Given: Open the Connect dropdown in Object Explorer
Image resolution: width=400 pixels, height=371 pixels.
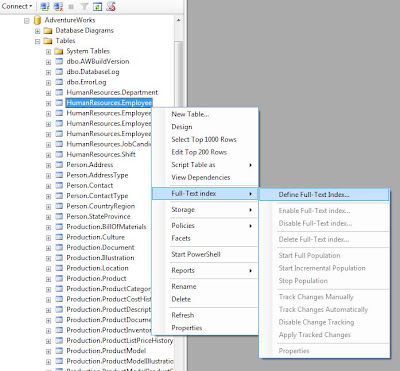Looking at the screenshot, I should pos(17,6).
